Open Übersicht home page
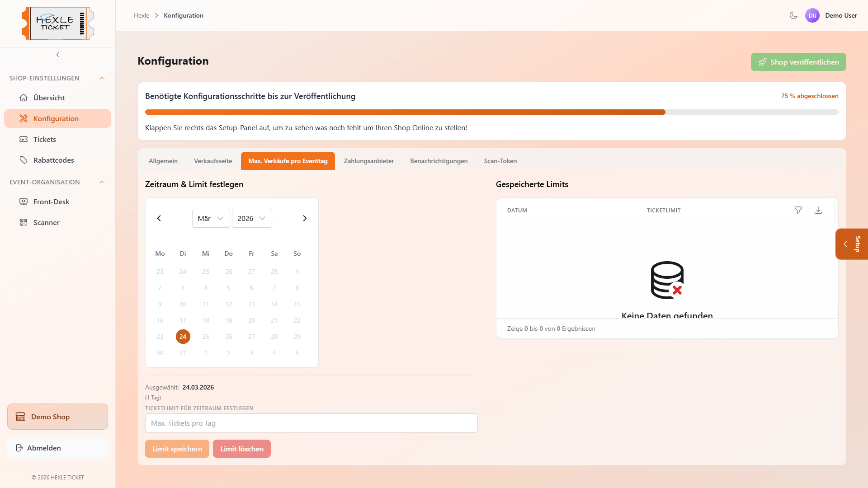Screen dimensions: 868x488 point(49,98)
